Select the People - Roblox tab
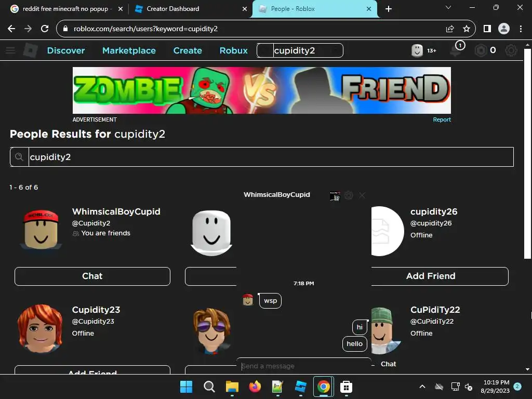This screenshot has height=399, width=532. [x=314, y=9]
